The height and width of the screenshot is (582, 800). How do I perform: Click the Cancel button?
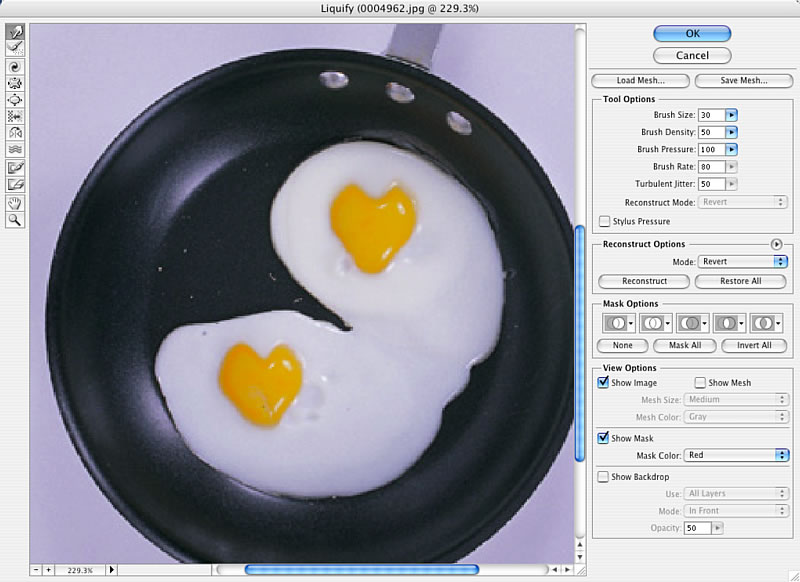692,56
